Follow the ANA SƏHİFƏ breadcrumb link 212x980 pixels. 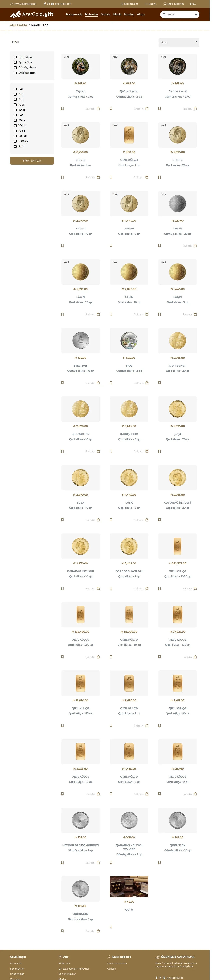(x=19, y=25)
